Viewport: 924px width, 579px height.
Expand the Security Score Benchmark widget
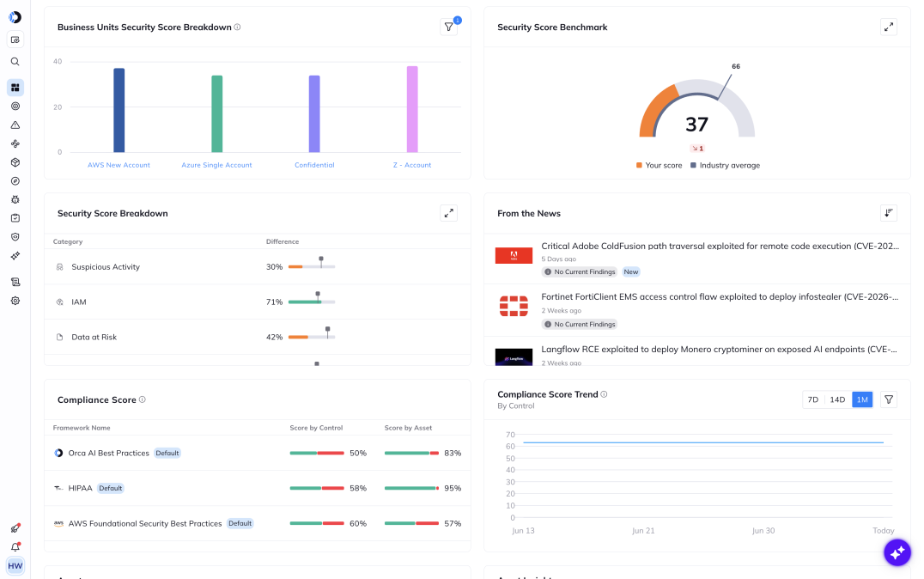(889, 27)
